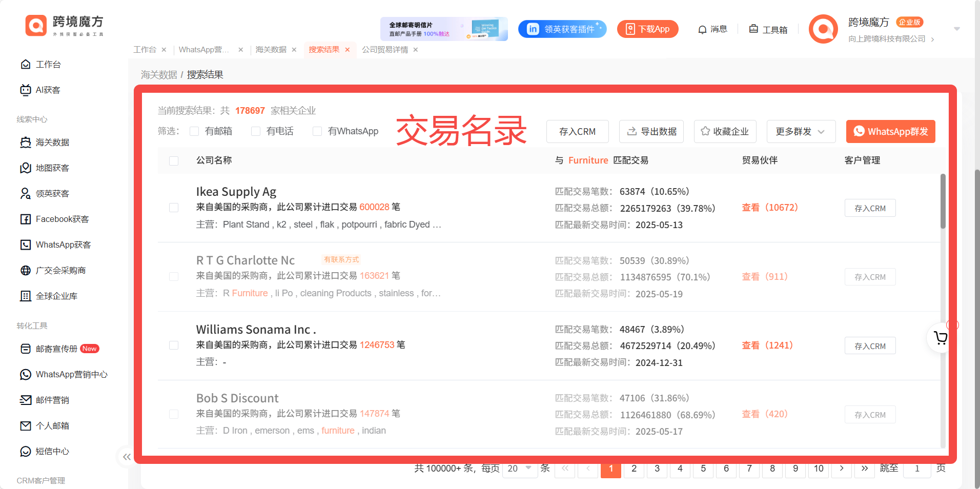Screen dimensions: 980x489
Task: Switch to the 工作台 tab
Action: (145, 50)
